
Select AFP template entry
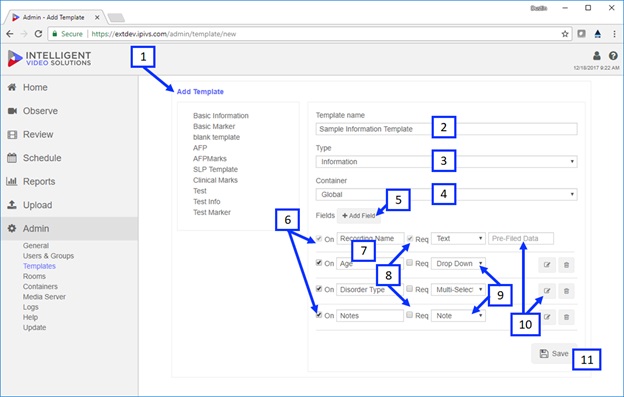pos(200,148)
